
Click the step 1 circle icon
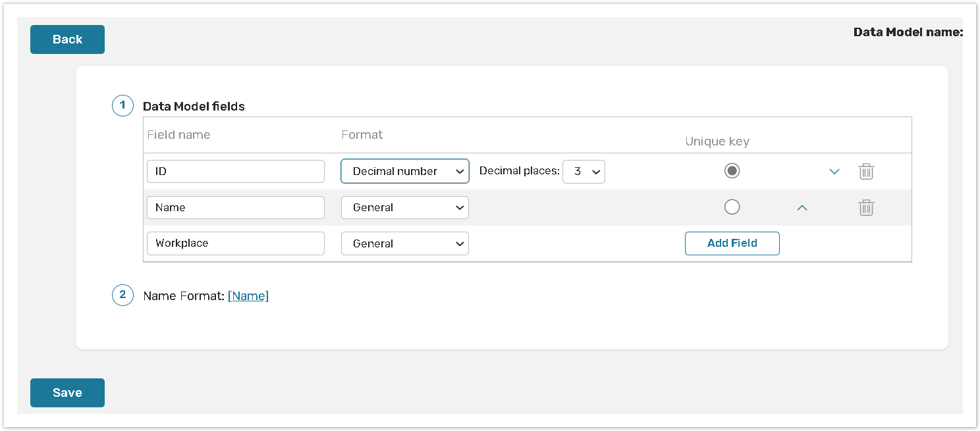click(x=122, y=105)
